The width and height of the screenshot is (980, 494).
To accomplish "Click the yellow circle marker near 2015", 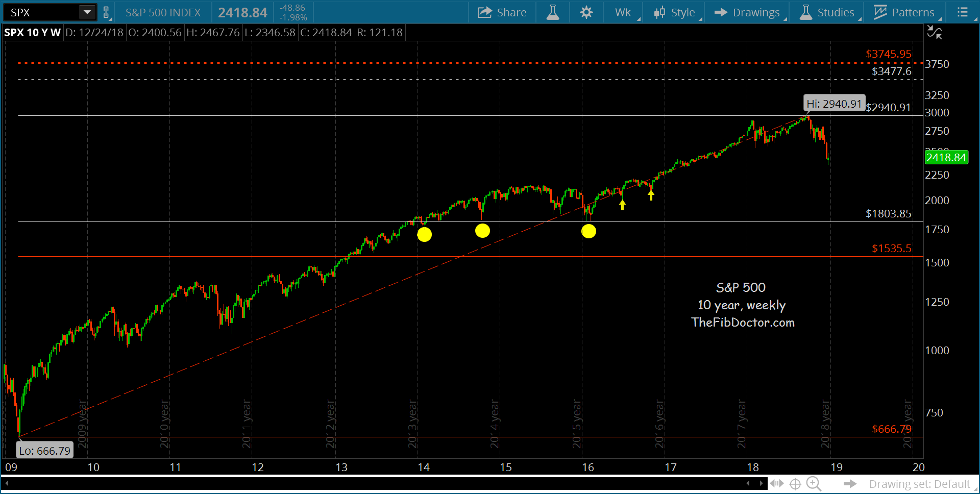I will [482, 231].
